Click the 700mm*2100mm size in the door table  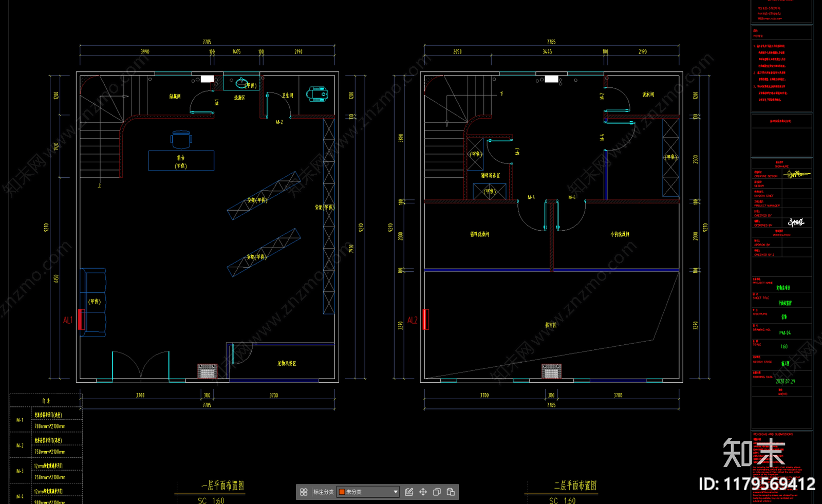(50, 426)
